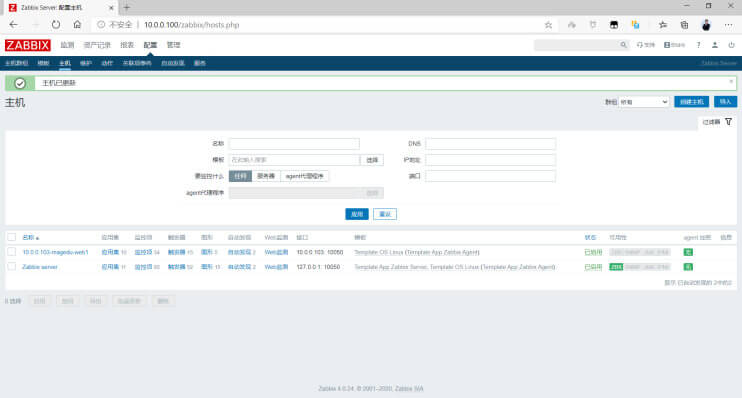Log out using the power icon

click(731, 45)
